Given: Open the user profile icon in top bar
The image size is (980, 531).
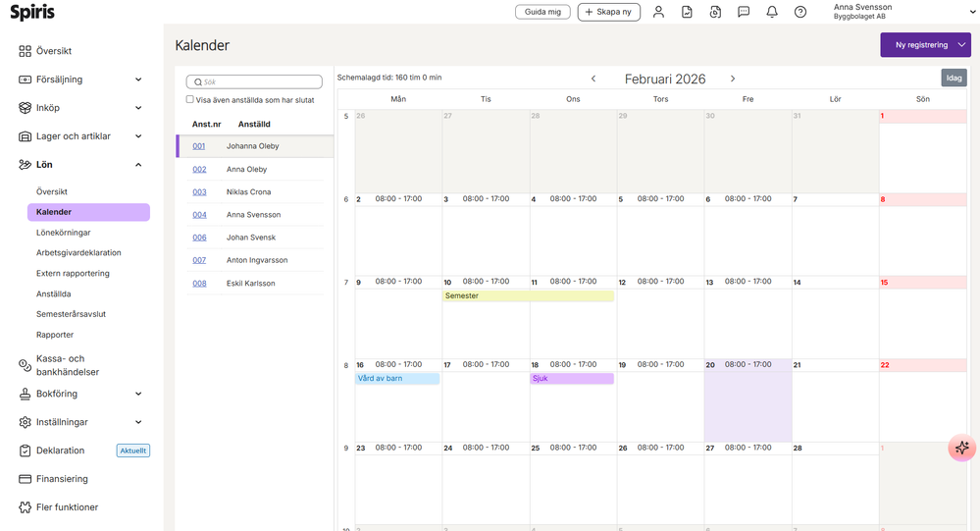Looking at the screenshot, I should 658,12.
